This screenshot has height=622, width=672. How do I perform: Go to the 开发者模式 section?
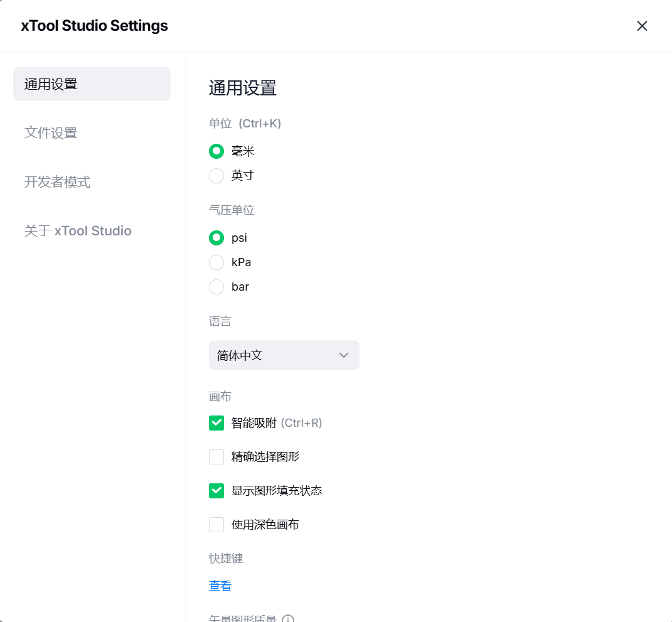pos(57,182)
